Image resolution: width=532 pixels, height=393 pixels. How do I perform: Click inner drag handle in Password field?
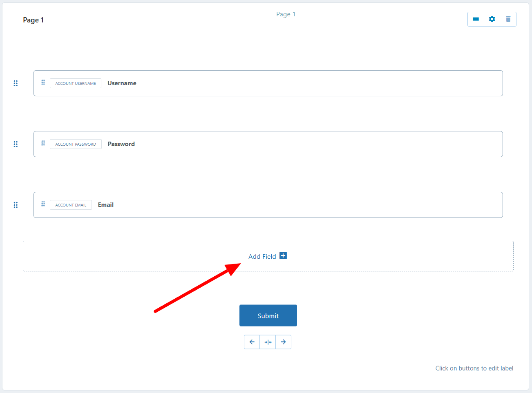(43, 143)
